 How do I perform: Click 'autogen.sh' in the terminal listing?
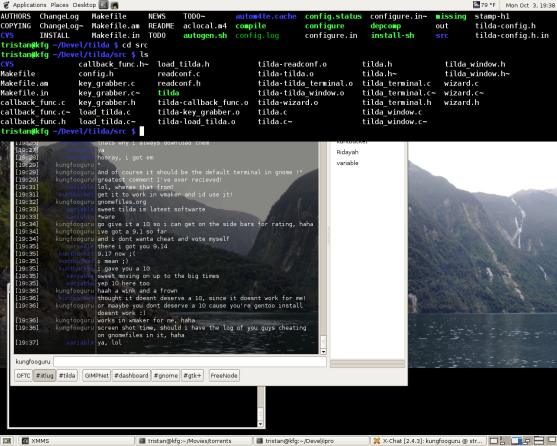click(205, 36)
